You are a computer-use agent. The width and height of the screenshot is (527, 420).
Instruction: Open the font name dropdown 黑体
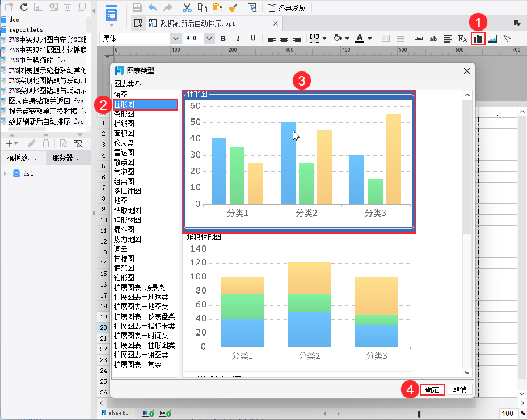pyautogui.click(x=175, y=39)
